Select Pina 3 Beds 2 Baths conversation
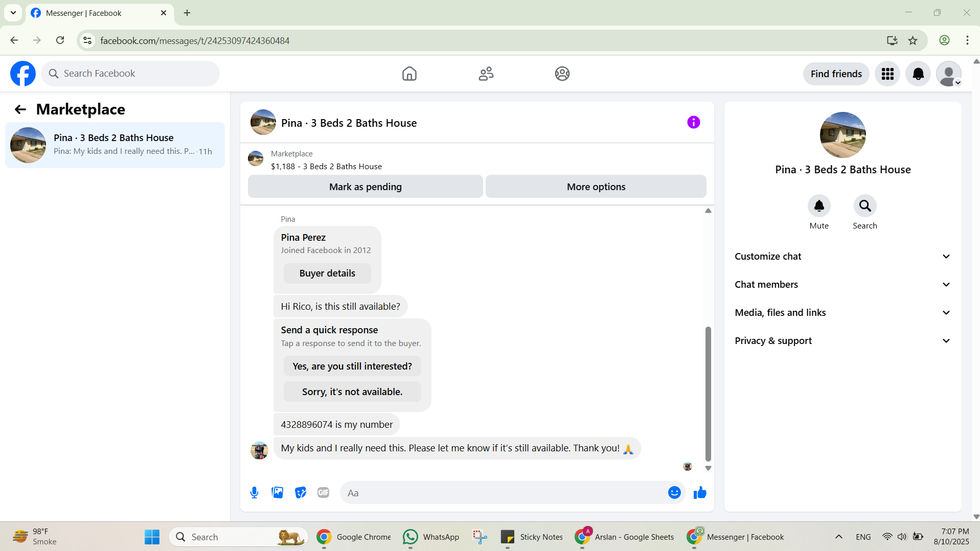 [x=115, y=145]
